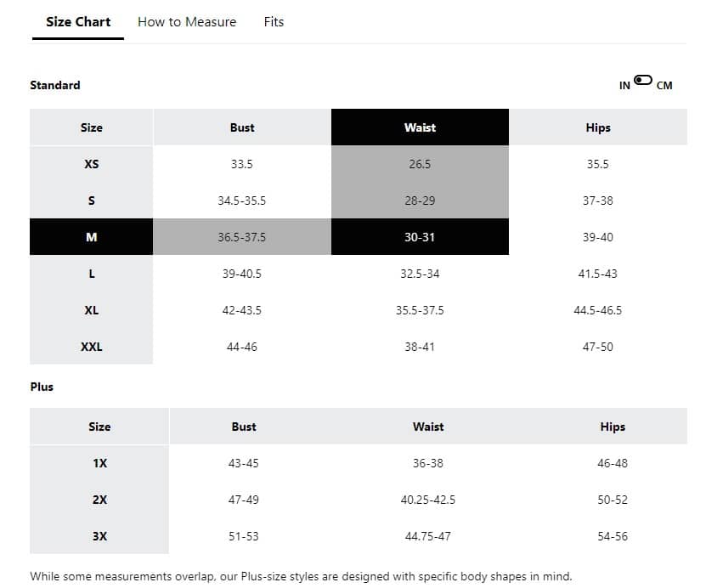Toggle the IN/CM unit switch
Screen dimensions: 706x588
coord(643,81)
